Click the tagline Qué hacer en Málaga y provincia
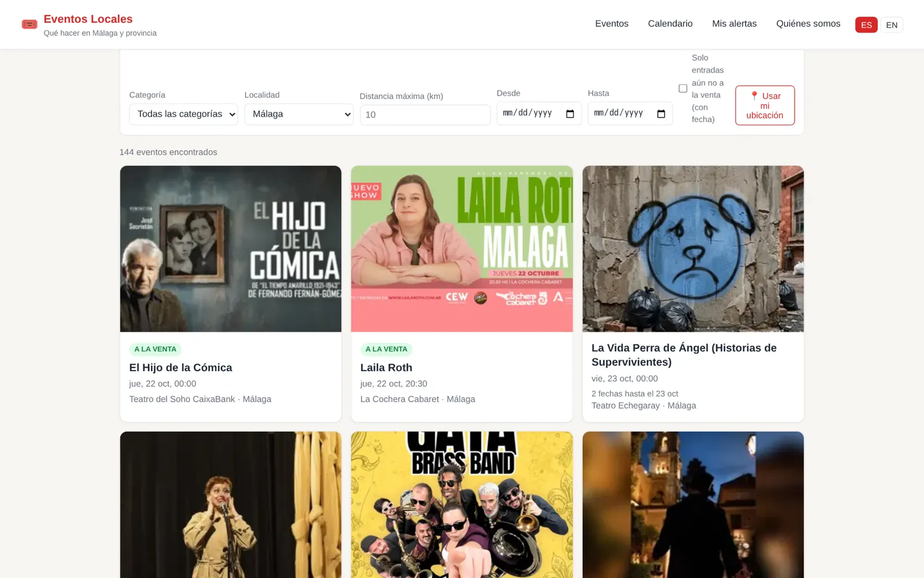 tap(100, 33)
